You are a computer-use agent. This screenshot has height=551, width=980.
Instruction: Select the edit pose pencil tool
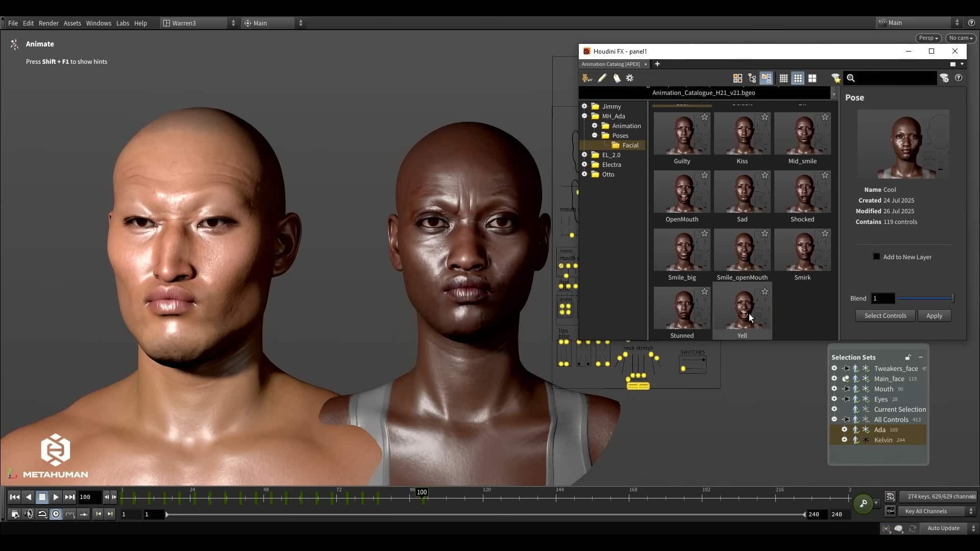602,78
